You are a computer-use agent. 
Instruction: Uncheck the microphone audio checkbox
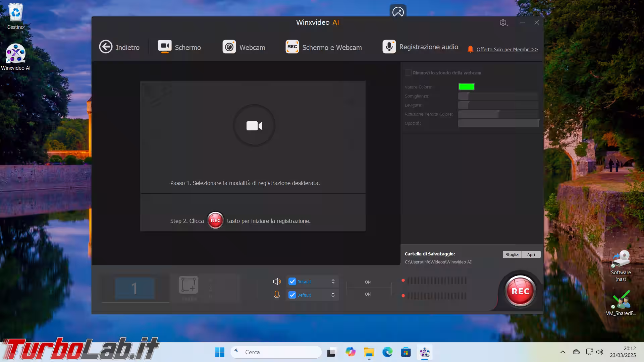click(292, 295)
